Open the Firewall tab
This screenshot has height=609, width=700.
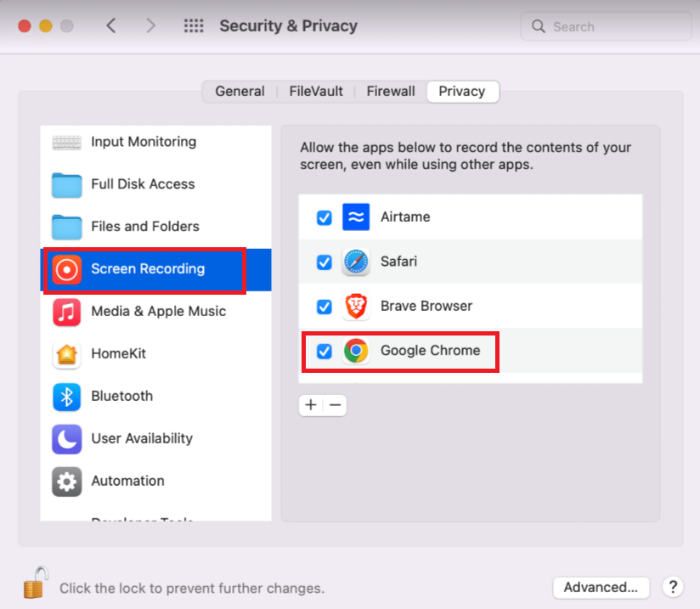click(x=390, y=91)
